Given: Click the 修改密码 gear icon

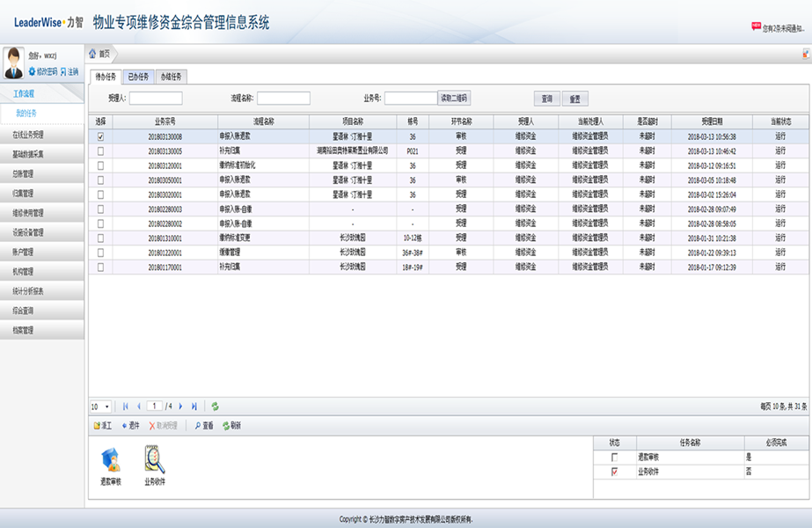Looking at the screenshot, I should point(32,71).
